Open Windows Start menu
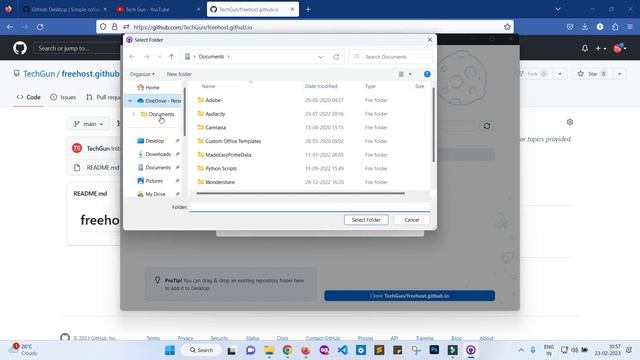The width and height of the screenshot is (640, 360). click(170, 350)
